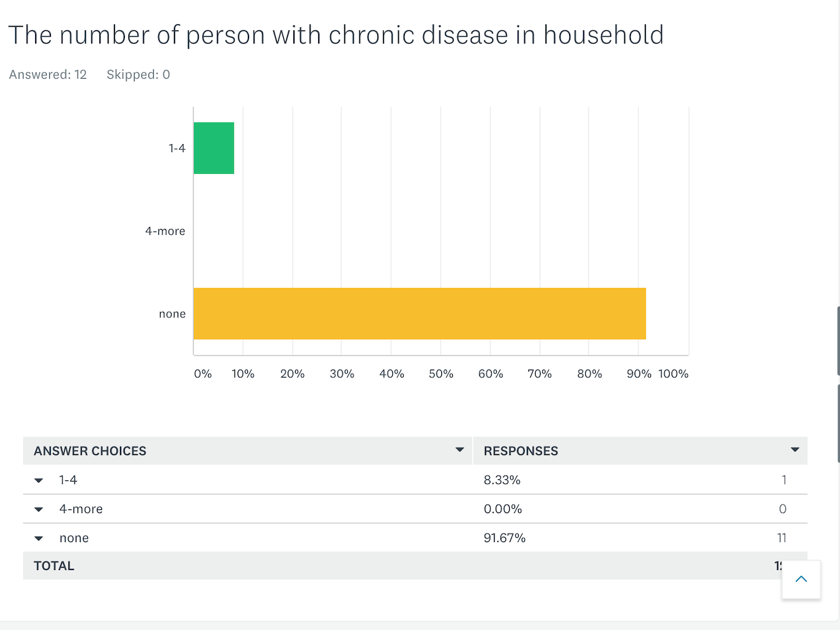Click the 0.00% response value
This screenshot has width=840, height=630.
pyautogui.click(x=502, y=509)
